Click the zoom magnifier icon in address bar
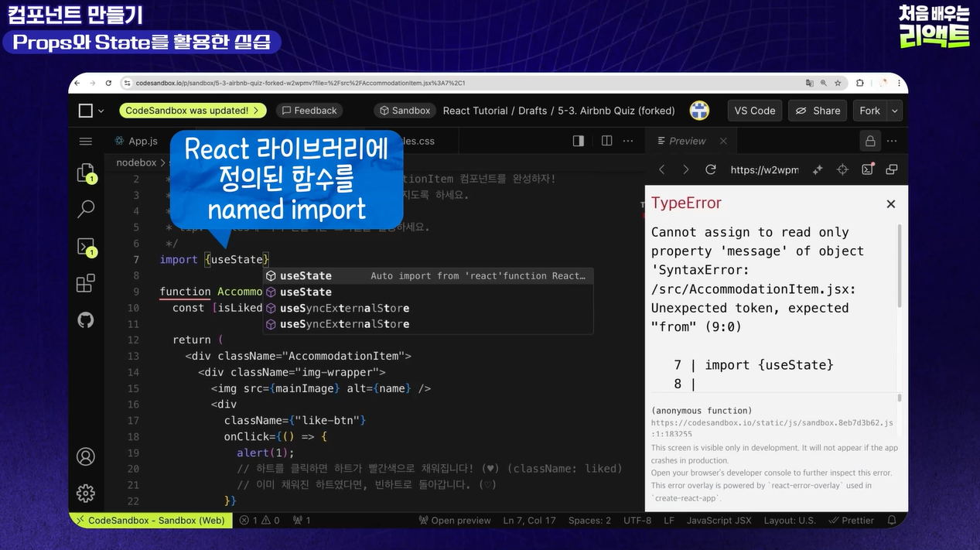 824,83
